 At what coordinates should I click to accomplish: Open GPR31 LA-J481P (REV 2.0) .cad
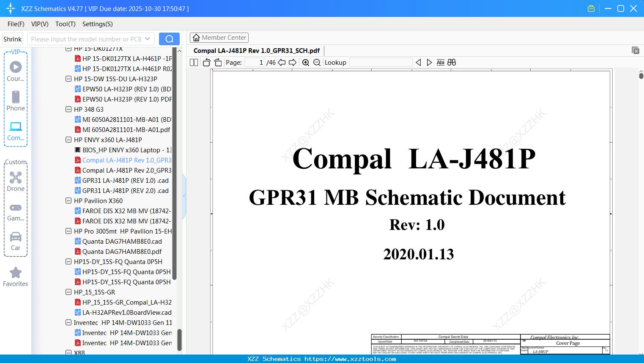[x=122, y=190]
